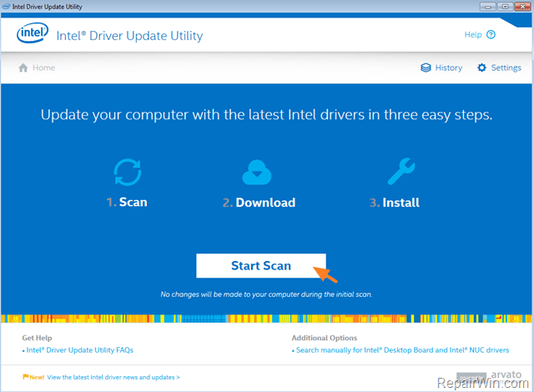The image size is (534, 392).
Task: View the latest Intel driver news and updates
Action: pos(113,377)
